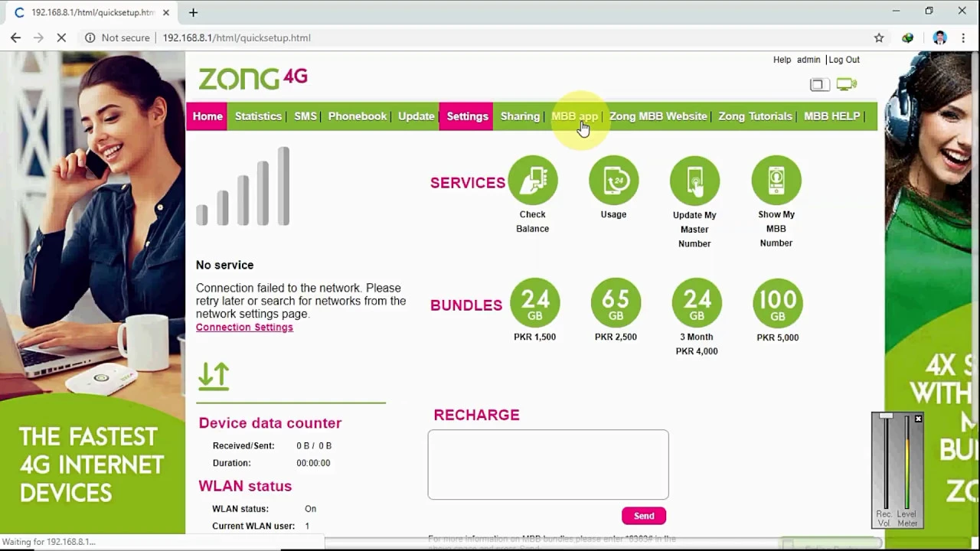Stop page loading with the X button
Image resolution: width=980 pixels, height=551 pixels.
click(x=62, y=37)
